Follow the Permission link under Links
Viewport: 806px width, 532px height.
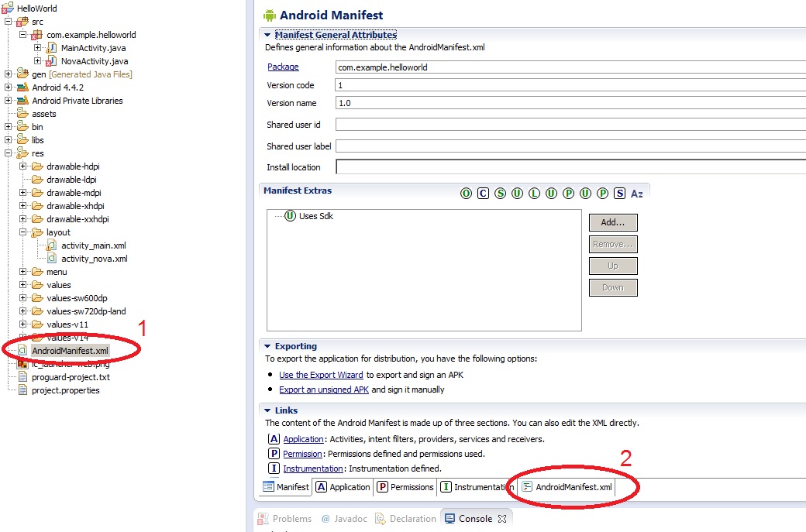(x=302, y=454)
